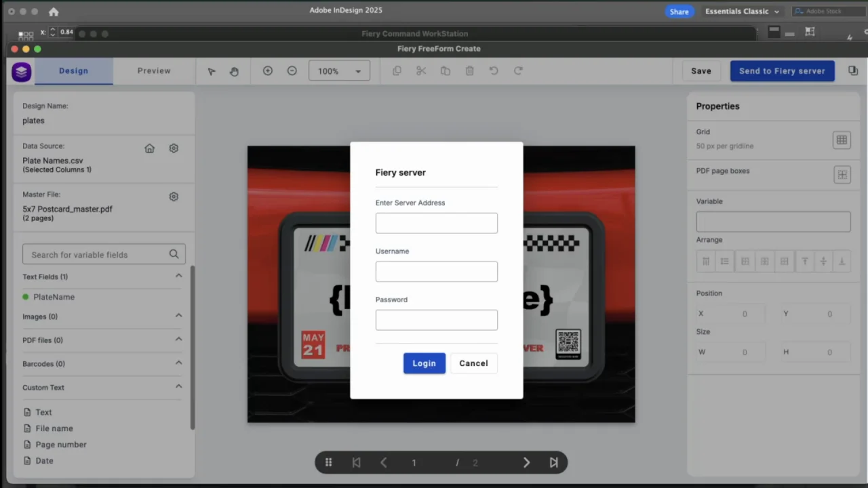Toggle the Grid display button
Screen dimensions: 868x488
tap(842, 140)
